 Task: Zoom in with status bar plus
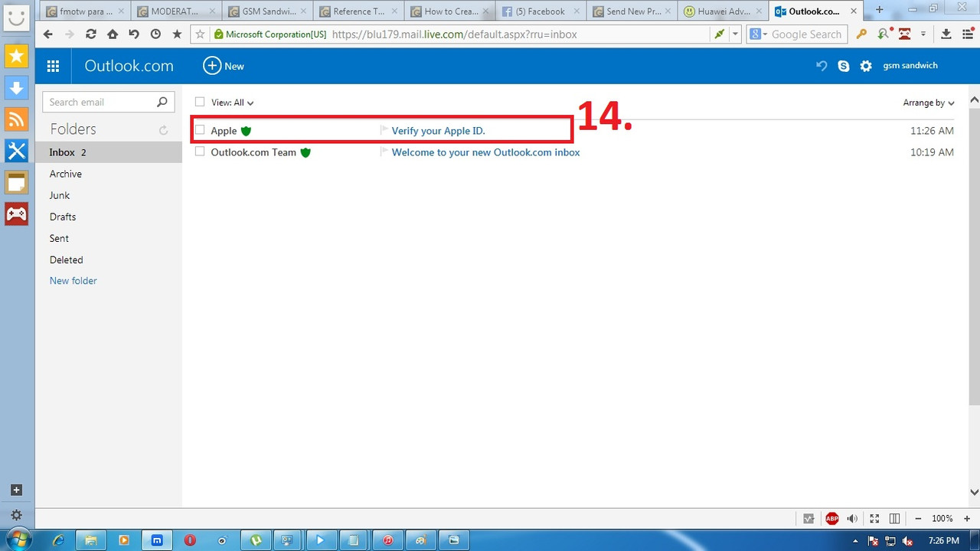pos(967,519)
